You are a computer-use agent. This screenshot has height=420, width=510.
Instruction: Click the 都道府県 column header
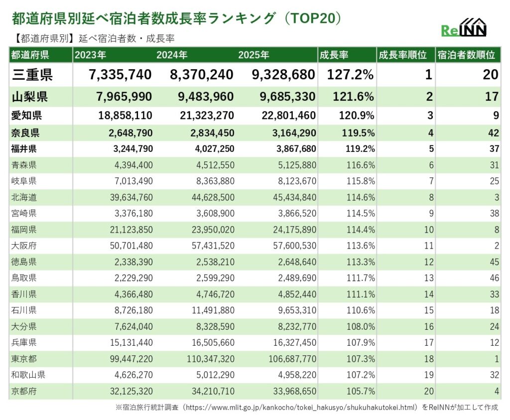click(30, 55)
